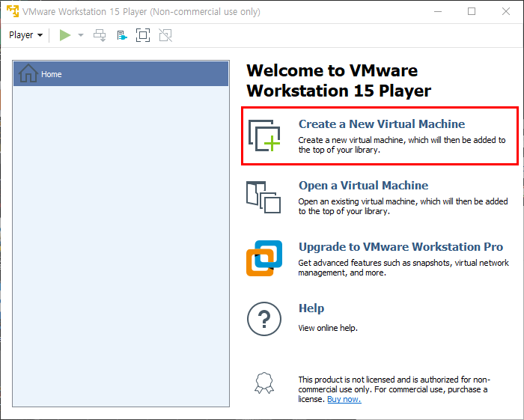Enter full screen mode icon
The height and width of the screenshot is (420, 524).
[x=143, y=35]
